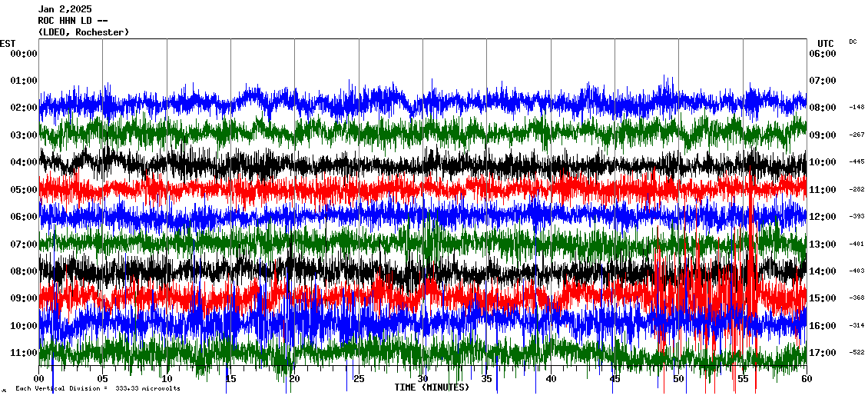Viewport: 868px width, 399px height.
Task: Click the UTC axis heading
Action: click(825, 43)
